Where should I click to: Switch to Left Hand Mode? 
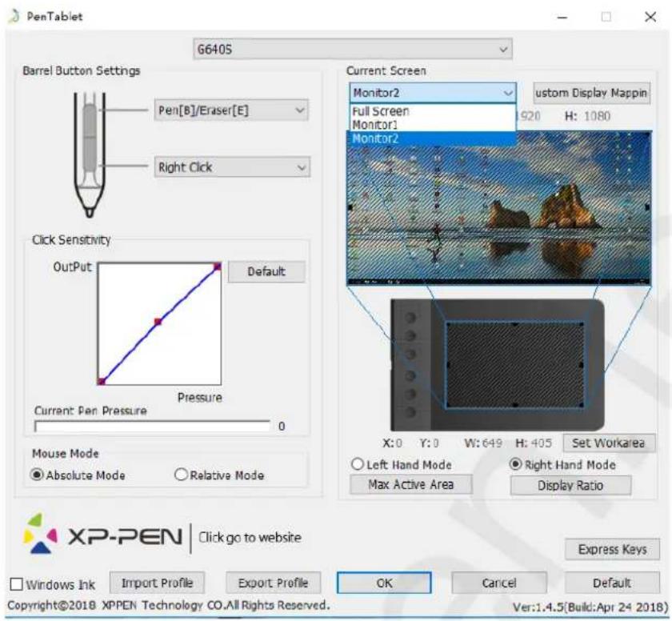[357, 464]
